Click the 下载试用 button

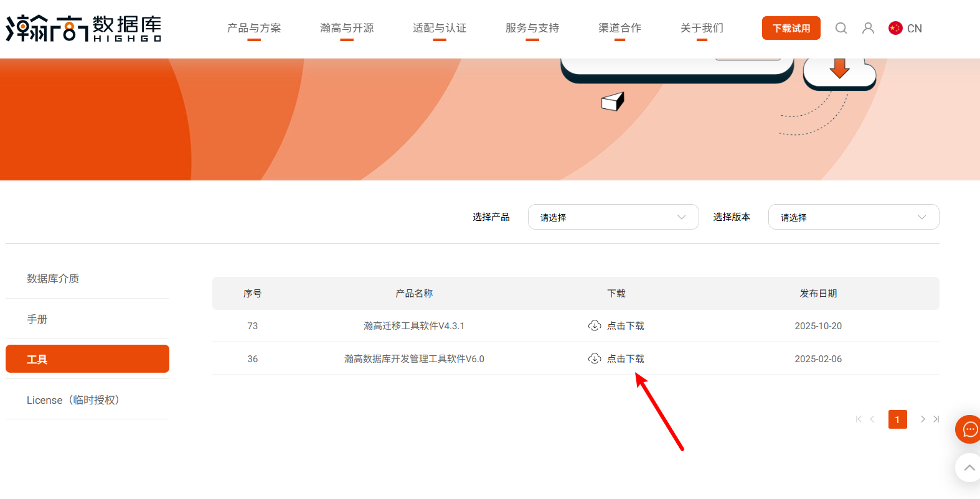[791, 28]
